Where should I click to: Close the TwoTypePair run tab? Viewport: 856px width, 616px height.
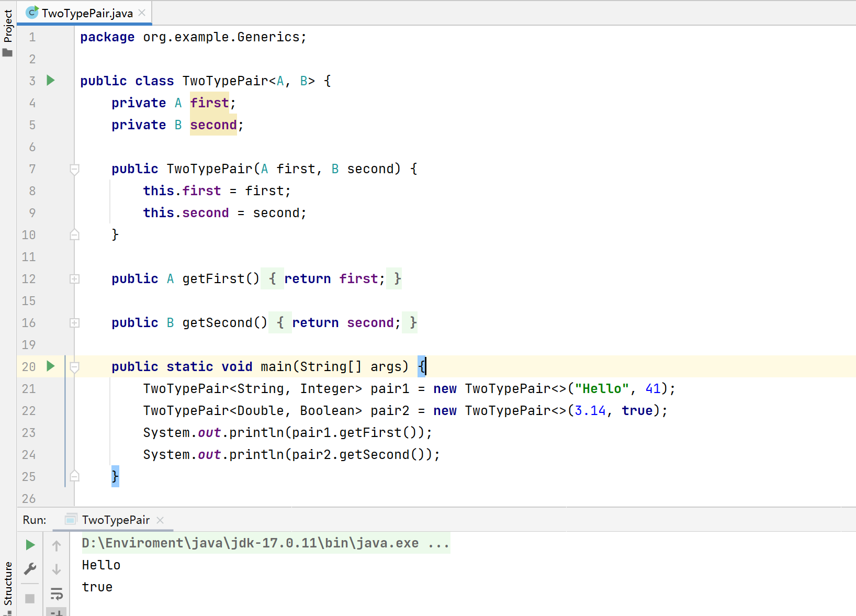pos(160,520)
